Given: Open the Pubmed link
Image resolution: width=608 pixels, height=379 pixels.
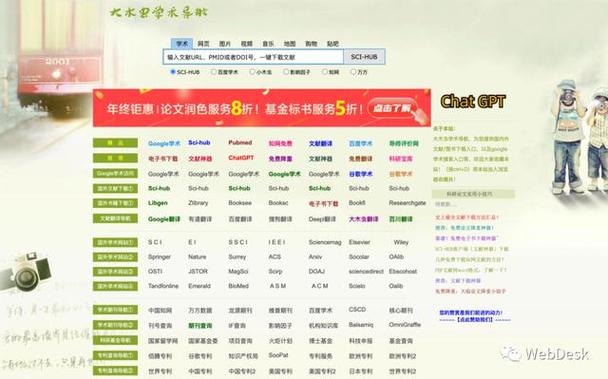Looking at the screenshot, I should (x=240, y=143).
